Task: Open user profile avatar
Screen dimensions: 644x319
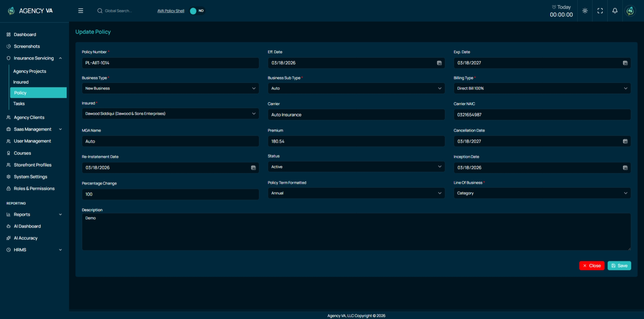Action: (x=630, y=11)
